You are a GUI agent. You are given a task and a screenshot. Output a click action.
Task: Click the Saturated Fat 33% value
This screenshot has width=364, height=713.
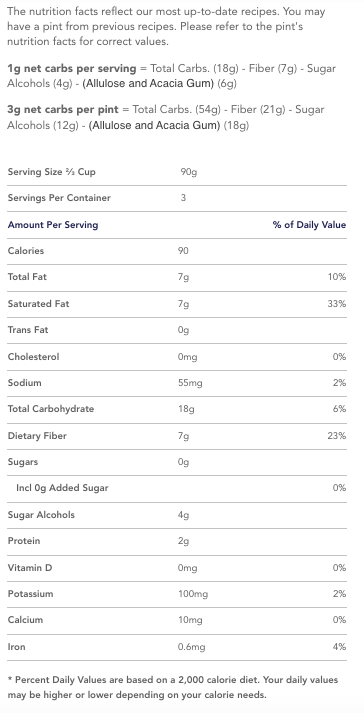(337, 304)
